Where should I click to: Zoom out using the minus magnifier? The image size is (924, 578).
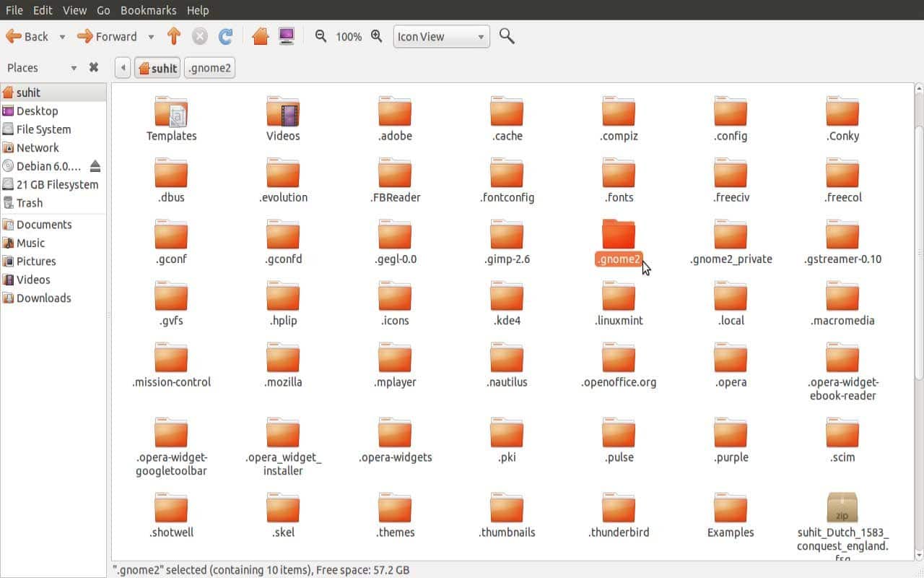pyautogui.click(x=321, y=36)
